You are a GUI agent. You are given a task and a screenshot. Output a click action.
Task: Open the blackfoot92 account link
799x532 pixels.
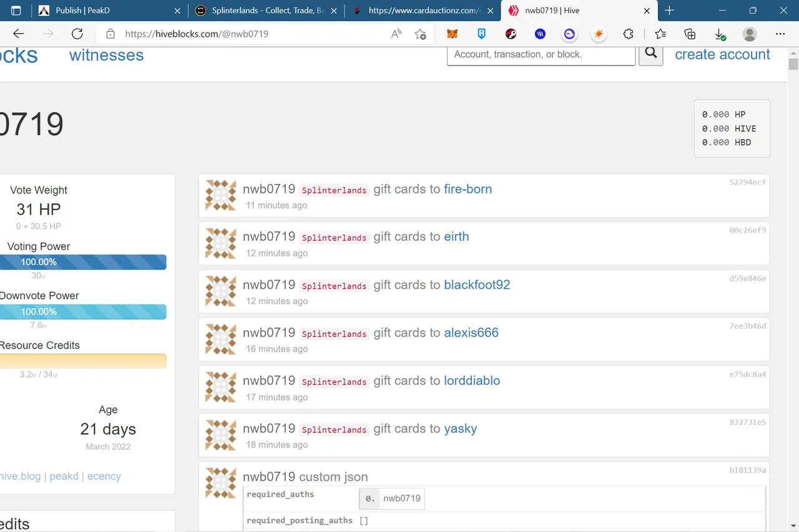pos(477,284)
